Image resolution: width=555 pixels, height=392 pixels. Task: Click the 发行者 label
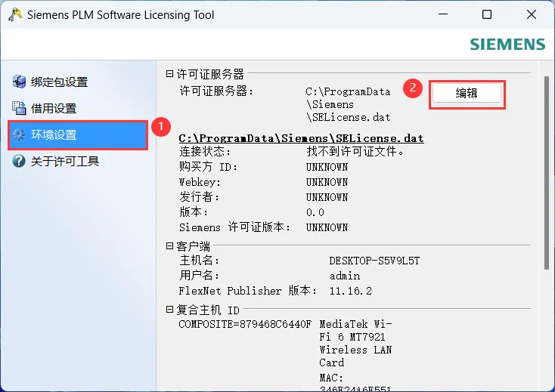pyautogui.click(x=200, y=197)
